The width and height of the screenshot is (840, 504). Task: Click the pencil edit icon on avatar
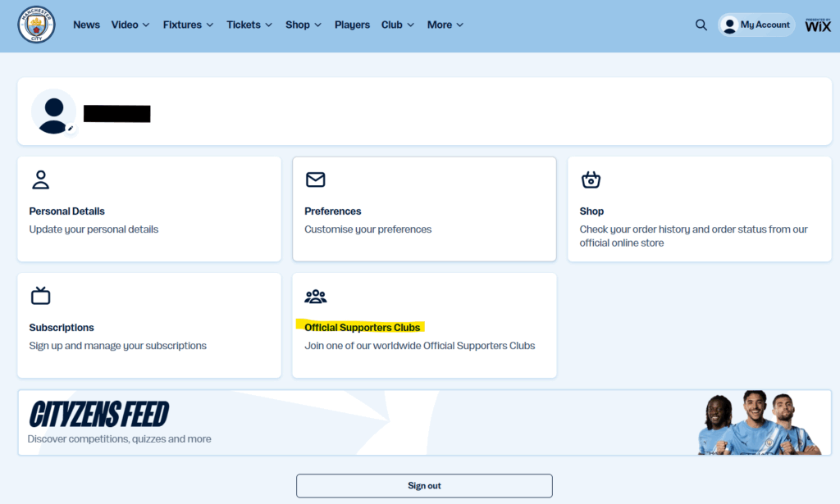pos(71,129)
